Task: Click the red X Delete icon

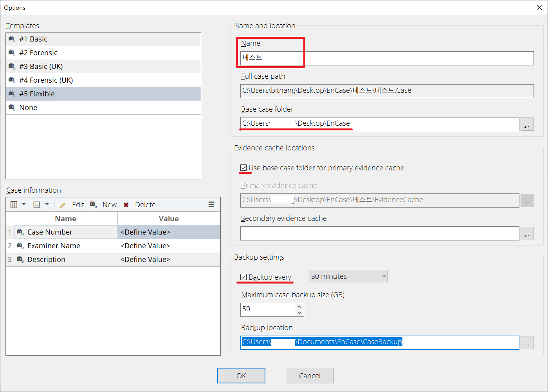Action: [126, 205]
